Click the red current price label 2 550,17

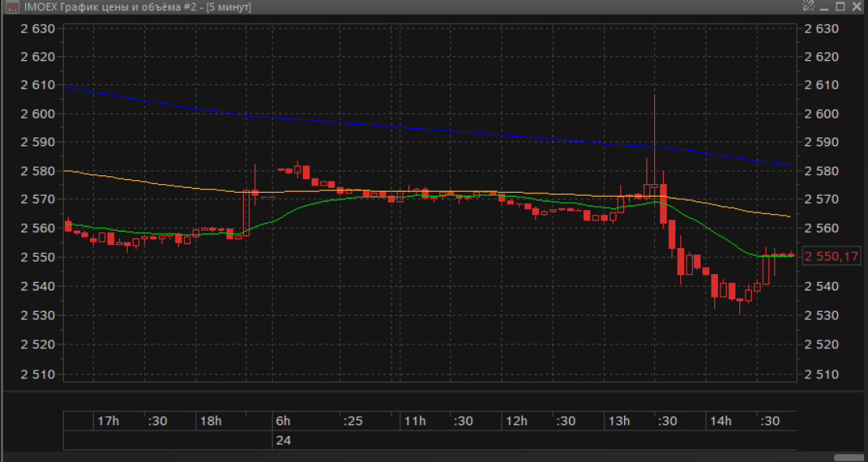[831, 257]
